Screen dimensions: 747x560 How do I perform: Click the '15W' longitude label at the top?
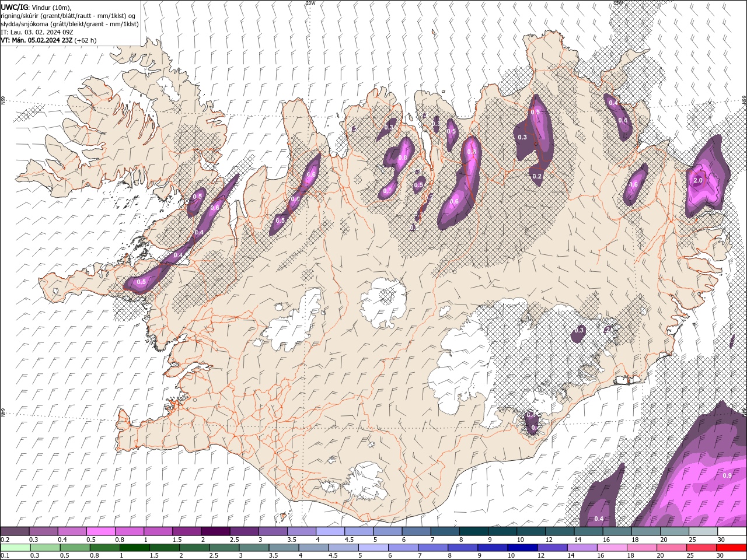(x=618, y=3)
